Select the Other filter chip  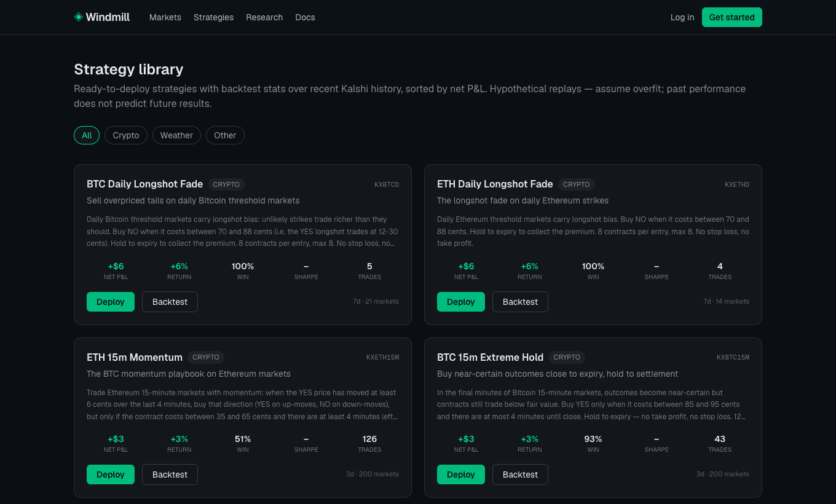pos(225,135)
